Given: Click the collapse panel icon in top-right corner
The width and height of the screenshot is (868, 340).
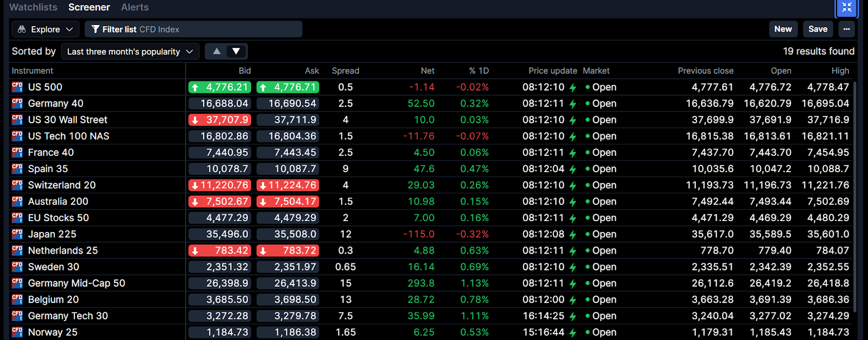Looking at the screenshot, I should (847, 8).
